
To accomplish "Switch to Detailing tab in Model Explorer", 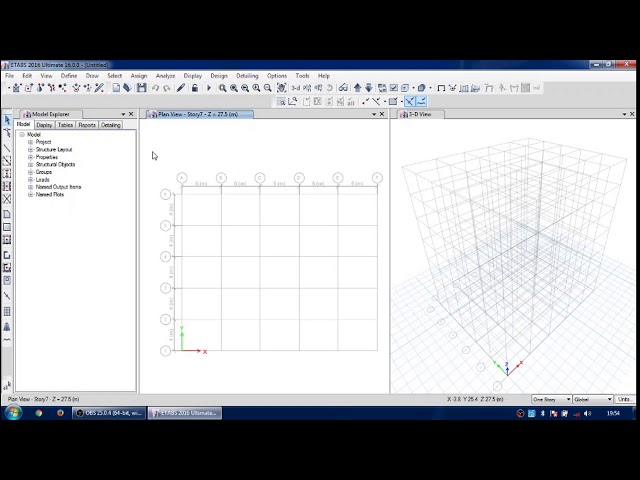I will pyautogui.click(x=111, y=125).
